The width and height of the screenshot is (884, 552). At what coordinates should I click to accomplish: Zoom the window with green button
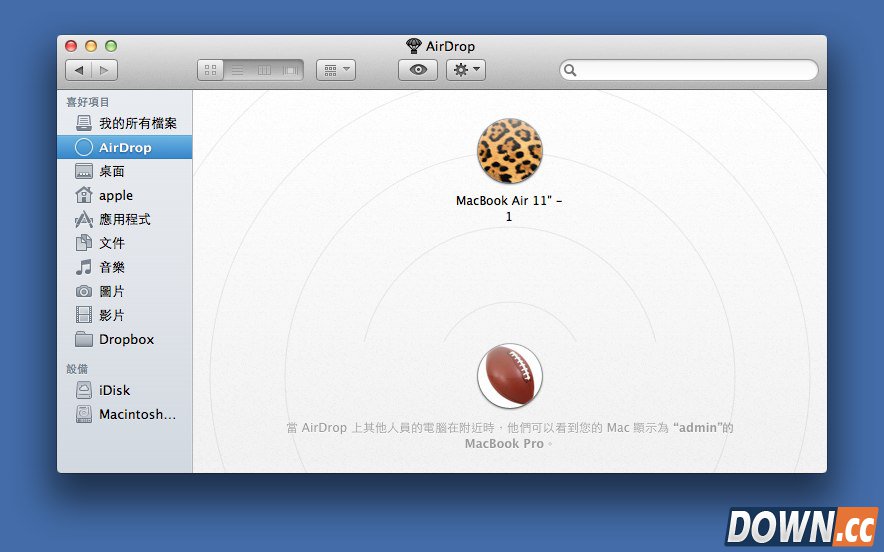111,46
